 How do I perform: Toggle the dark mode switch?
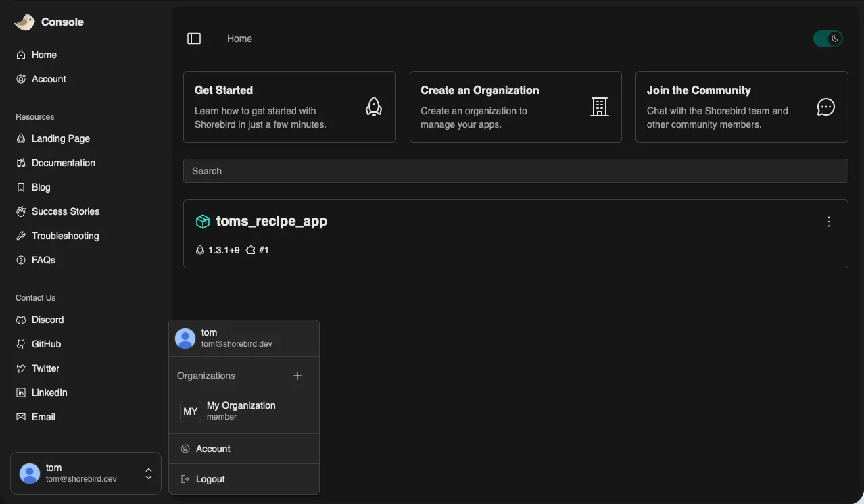click(828, 39)
